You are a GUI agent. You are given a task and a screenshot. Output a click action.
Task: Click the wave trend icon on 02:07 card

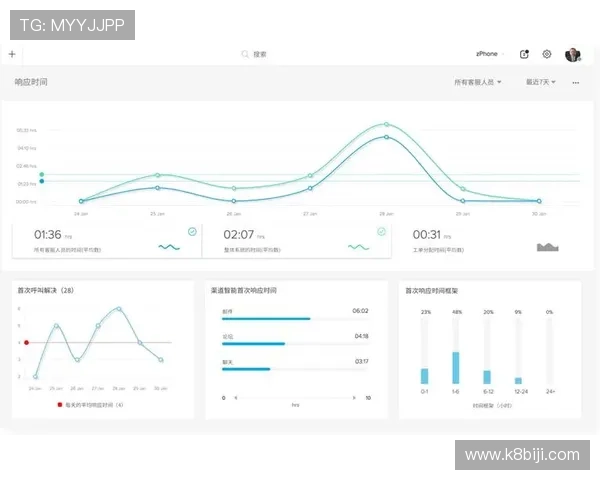(358, 246)
